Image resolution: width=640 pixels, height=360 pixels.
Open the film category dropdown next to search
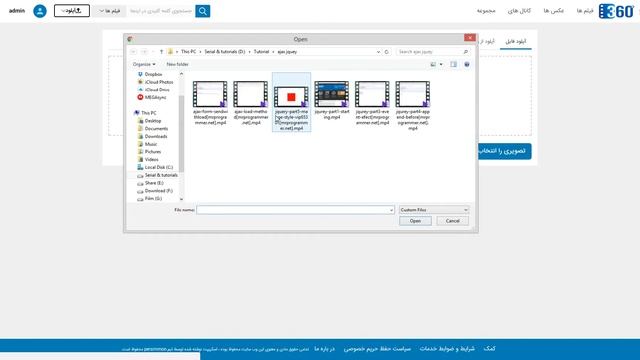coord(110,11)
